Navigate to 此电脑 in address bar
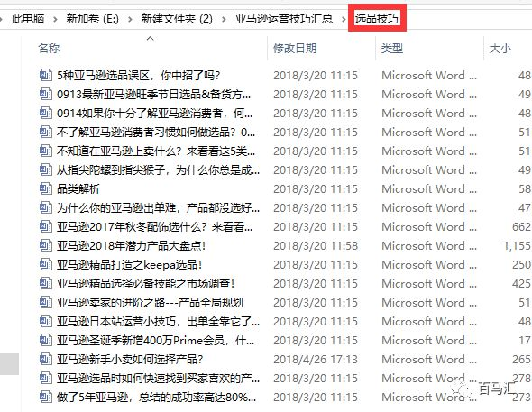 [28, 19]
